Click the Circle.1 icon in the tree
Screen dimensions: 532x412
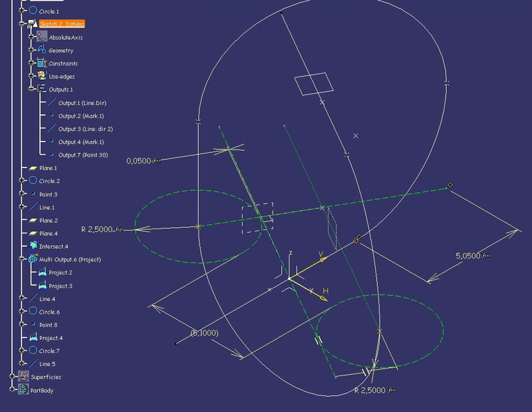tap(33, 11)
